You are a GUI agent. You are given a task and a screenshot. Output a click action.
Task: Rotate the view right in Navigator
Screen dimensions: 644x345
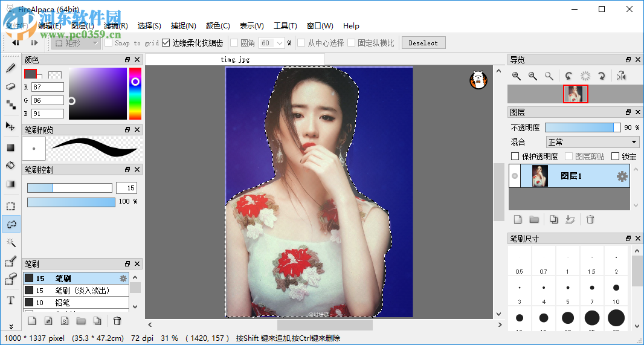(601, 76)
